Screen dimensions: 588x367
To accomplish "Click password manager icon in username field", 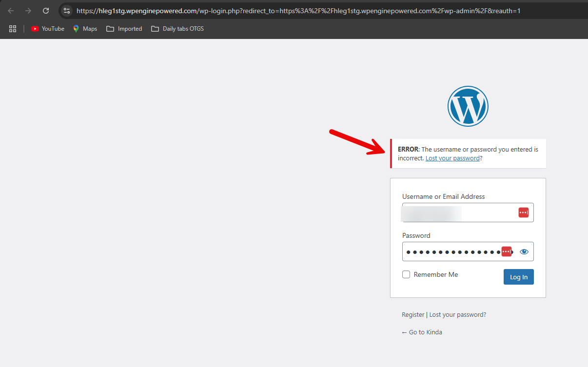I will [x=523, y=212].
